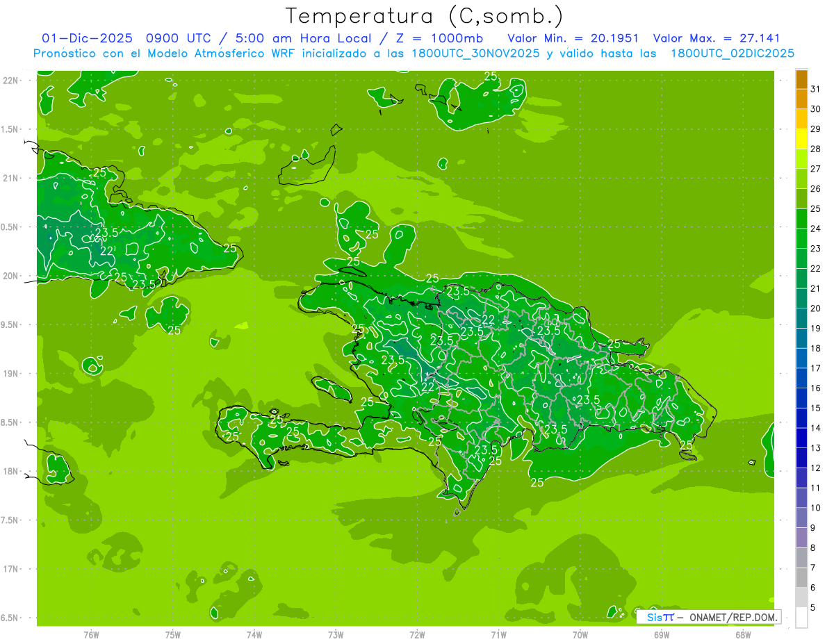Click the SisTT ONAMET/REP.DOM. watermark label
Image resolution: width=834 pixels, height=644 pixels.
(708, 617)
